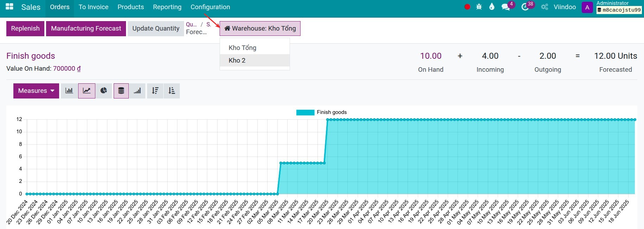Sort chart in ascending order

point(172,91)
